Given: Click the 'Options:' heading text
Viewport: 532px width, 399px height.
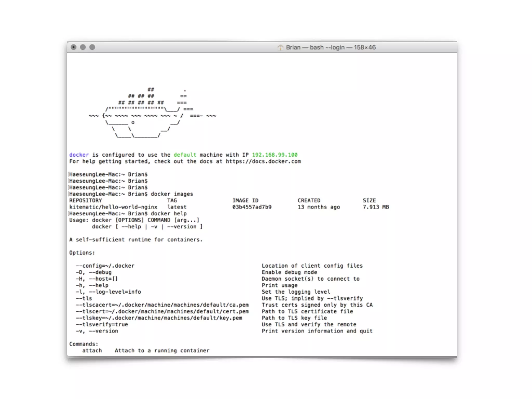Looking at the screenshot, I should [x=82, y=253].
